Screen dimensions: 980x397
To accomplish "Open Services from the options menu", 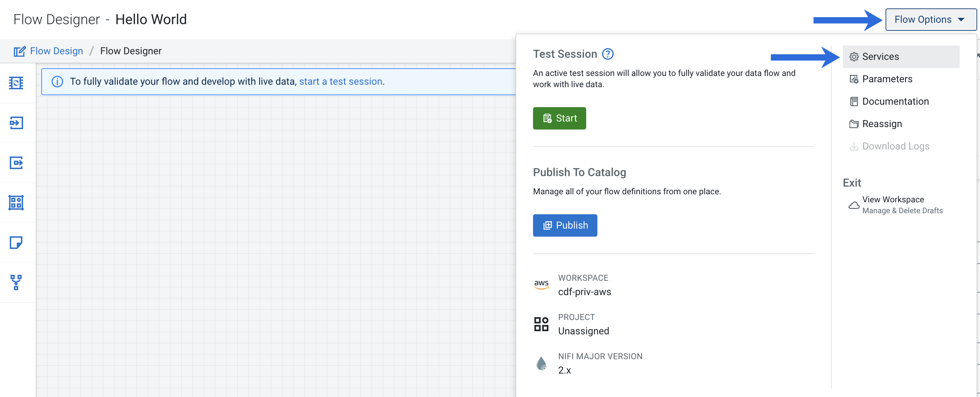I will pyautogui.click(x=880, y=57).
